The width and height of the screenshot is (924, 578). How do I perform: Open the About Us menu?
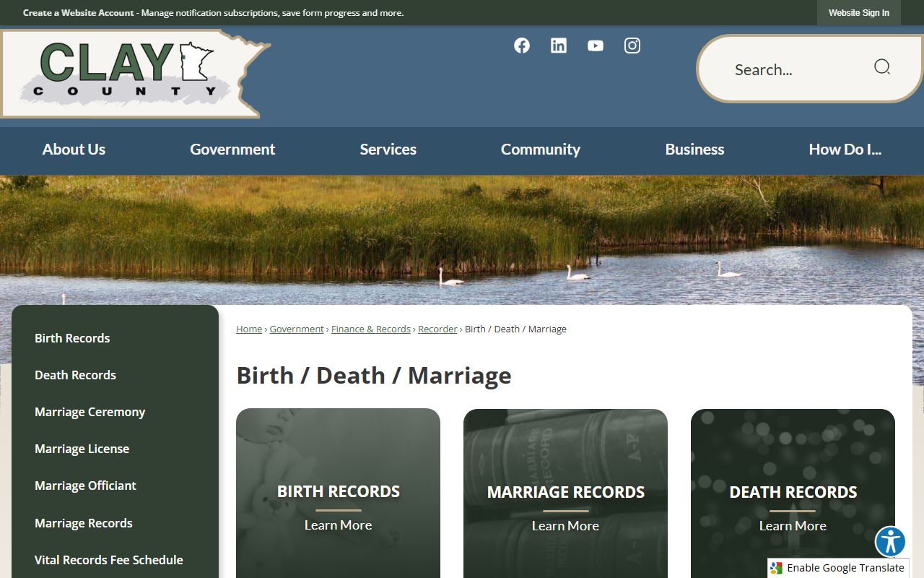pyautogui.click(x=74, y=150)
